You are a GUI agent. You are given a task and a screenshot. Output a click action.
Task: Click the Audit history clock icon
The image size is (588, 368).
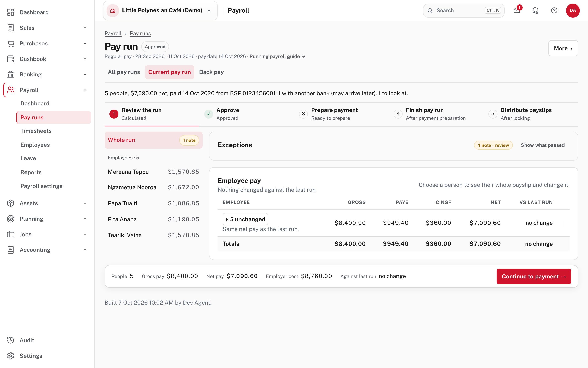(x=10, y=340)
